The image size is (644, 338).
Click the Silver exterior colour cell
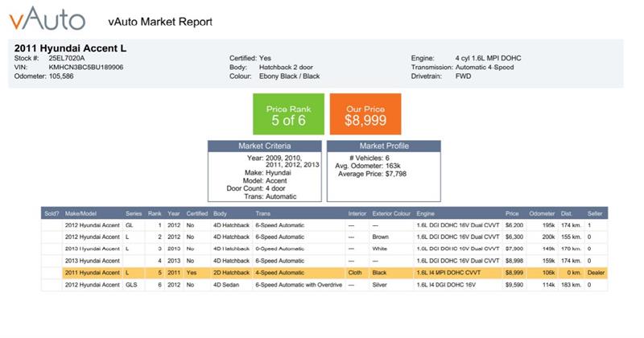[379, 285]
